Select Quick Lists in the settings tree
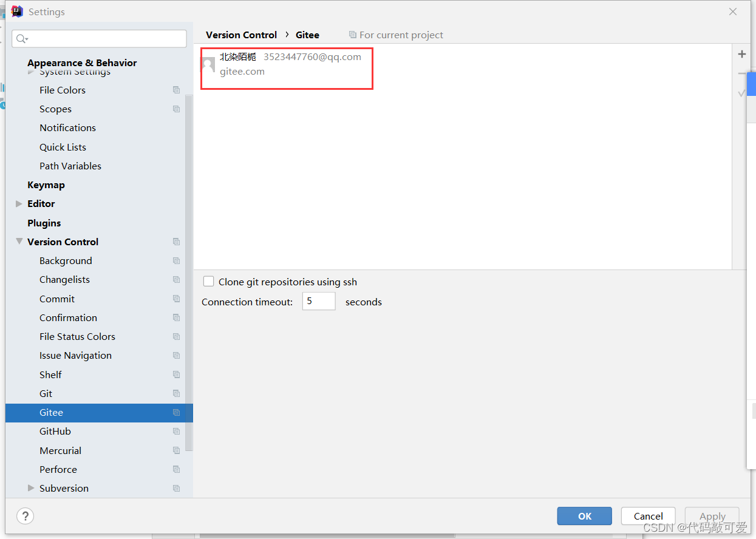756x539 pixels. pos(63,147)
